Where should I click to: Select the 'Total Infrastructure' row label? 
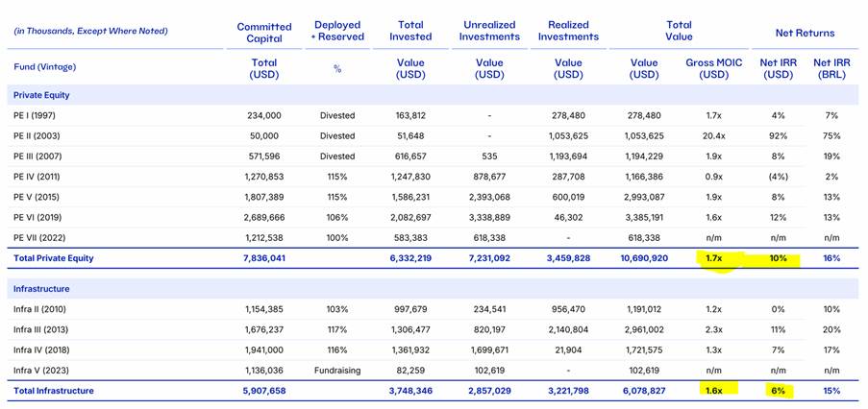[x=54, y=391]
